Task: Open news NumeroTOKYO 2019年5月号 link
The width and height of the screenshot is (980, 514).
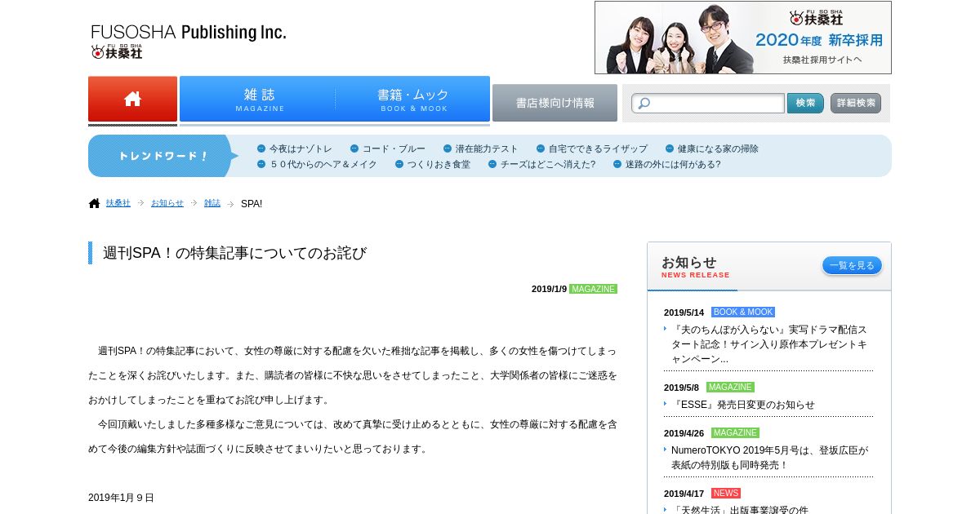Action: (769, 458)
